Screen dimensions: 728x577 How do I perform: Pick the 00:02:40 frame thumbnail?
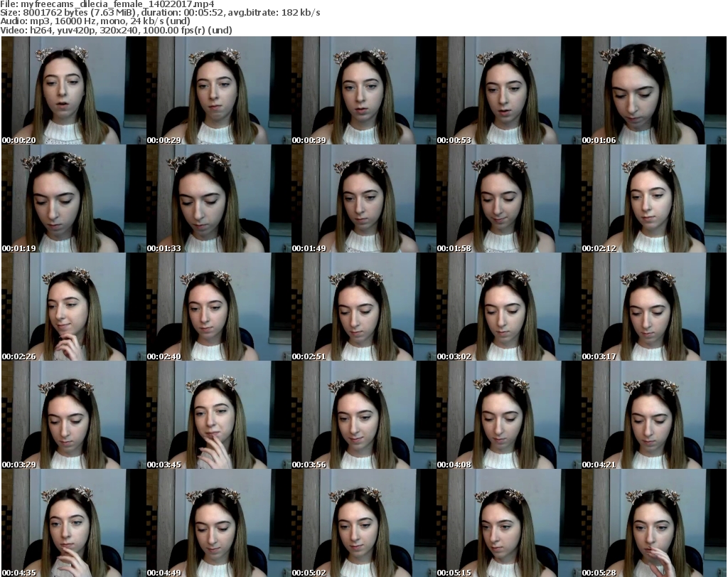pyautogui.click(x=219, y=307)
